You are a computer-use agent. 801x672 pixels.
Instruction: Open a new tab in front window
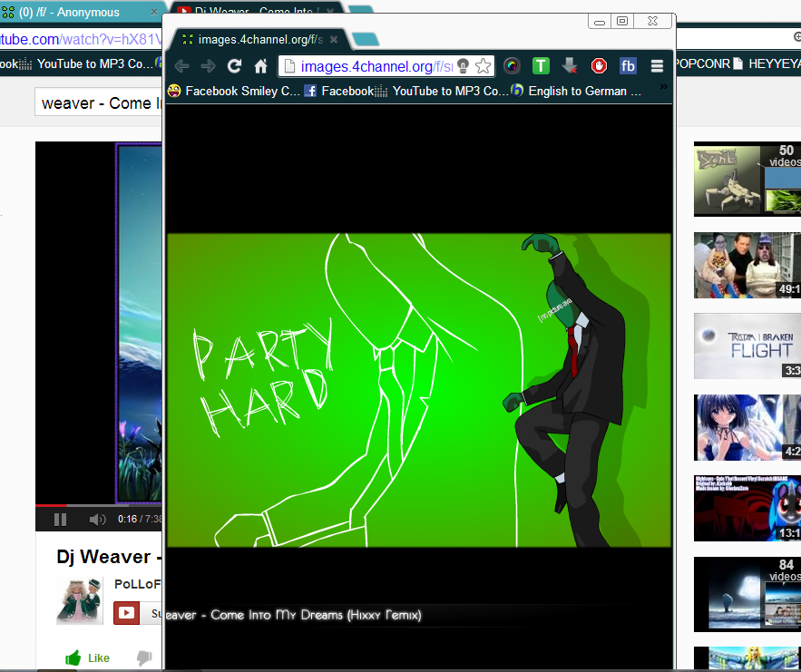pos(366,39)
